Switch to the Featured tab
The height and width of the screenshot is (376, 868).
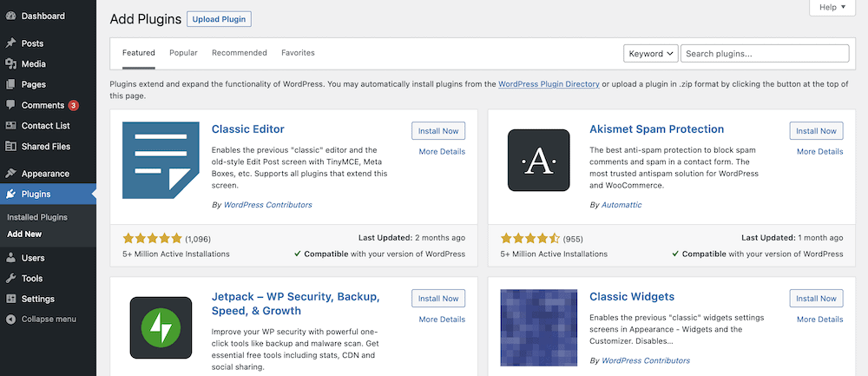(138, 53)
